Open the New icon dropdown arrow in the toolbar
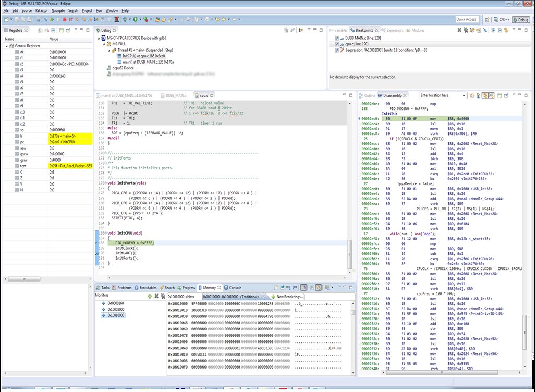The width and height of the screenshot is (535, 392). click(x=11, y=19)
